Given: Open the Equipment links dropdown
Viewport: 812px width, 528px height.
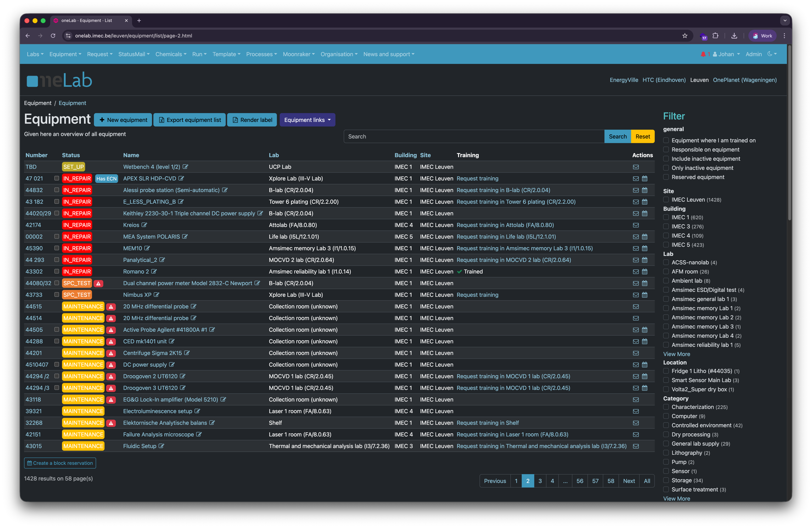Looking at the screenshot, I should tap(307, 120).
